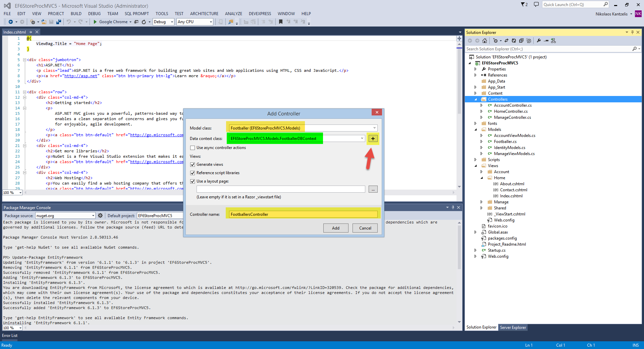Open the Package source nuget.org dropdown
This screenshot has height=349, width=644.
93,215
